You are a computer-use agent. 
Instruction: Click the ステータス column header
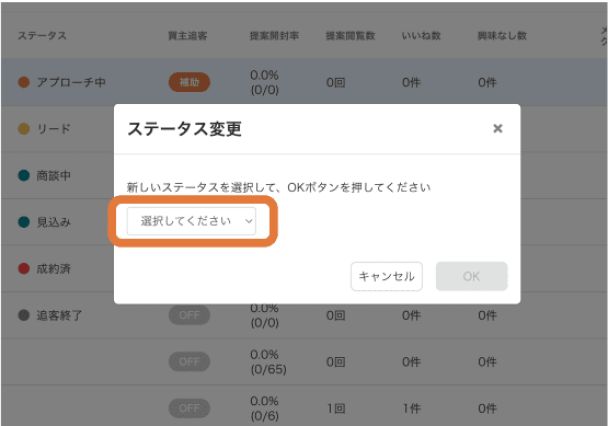click(42, 36)
